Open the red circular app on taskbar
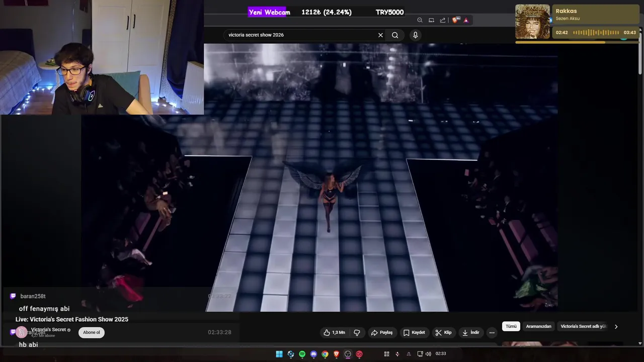Screen dimensions: 644x362 point(359,354)
